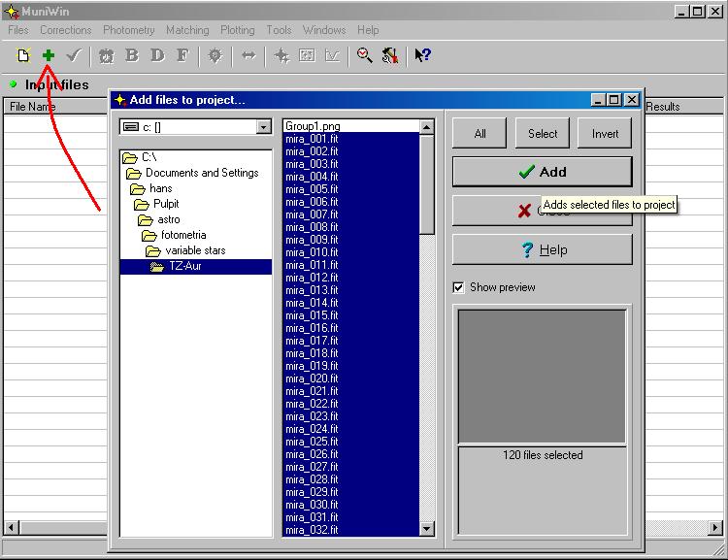This screenshot has height=560, width=728.
Task: Select the variable stars folder
Action: tap(195, 250)
